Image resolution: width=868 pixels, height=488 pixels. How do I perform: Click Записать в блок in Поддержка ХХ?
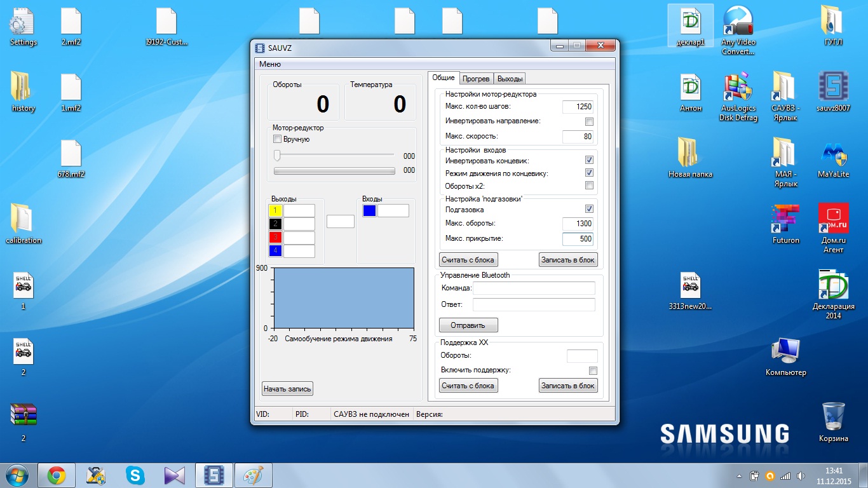click(x=568, y=386)
